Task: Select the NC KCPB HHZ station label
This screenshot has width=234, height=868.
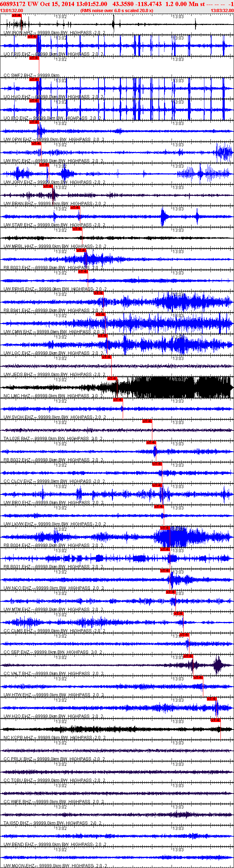Action: tap(18, 738)
